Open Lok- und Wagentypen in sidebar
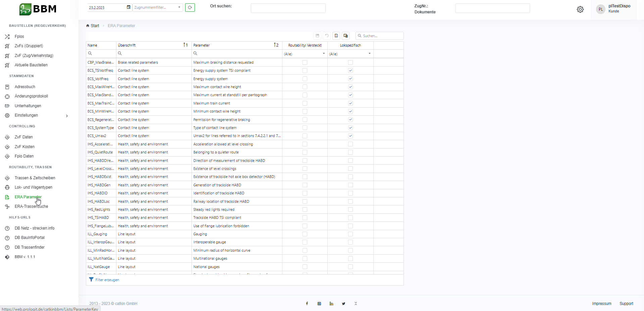 (x=33, y=187)
